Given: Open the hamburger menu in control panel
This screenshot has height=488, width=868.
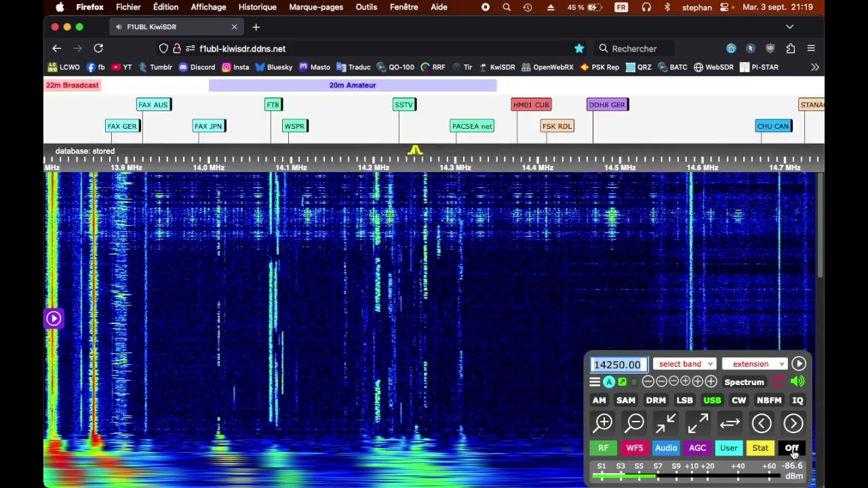Looking at the screenshot, I should point(595,382).
